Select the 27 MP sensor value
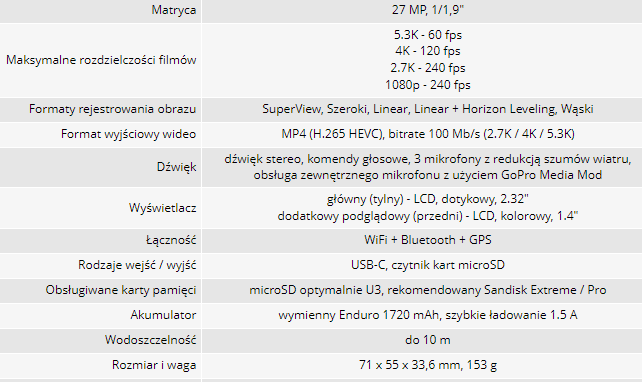The height and width of the screenshot is (382, 642). [x=427, y=10]
